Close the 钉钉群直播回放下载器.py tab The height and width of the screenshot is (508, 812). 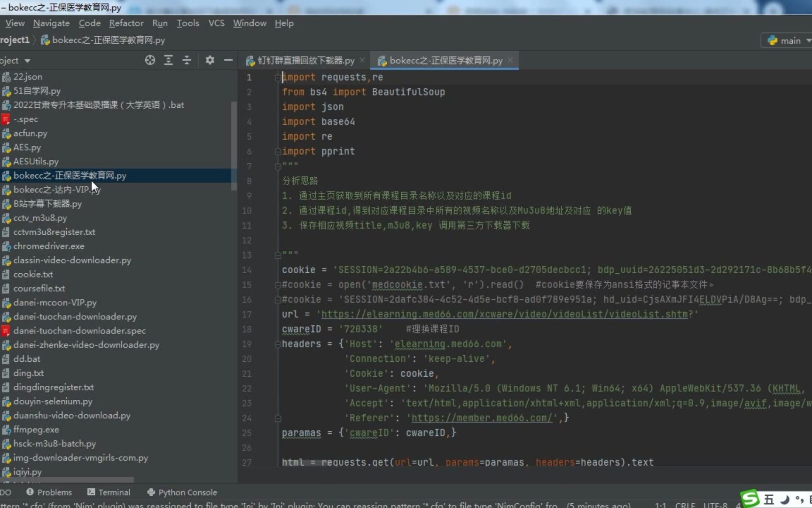point(362,60)
